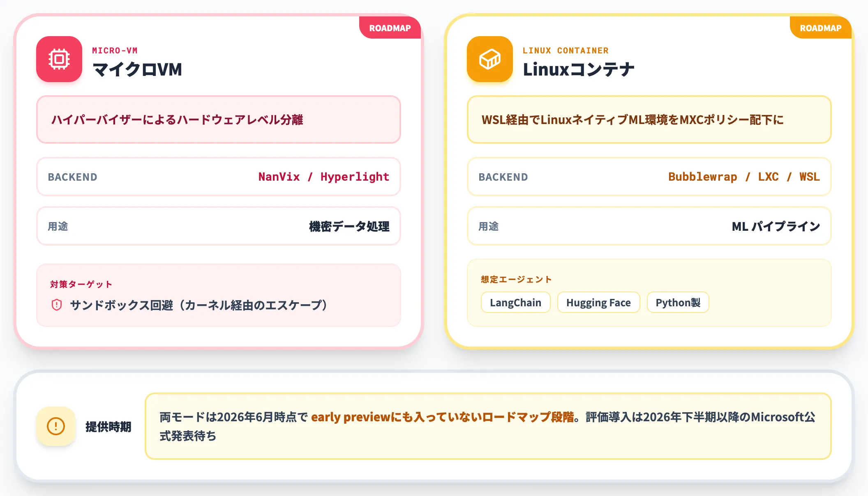The height and width of the screenshot is (496, 868).
Task: Click the 用途 label in Linuxコンテナ card
Action: pos(489,226)
